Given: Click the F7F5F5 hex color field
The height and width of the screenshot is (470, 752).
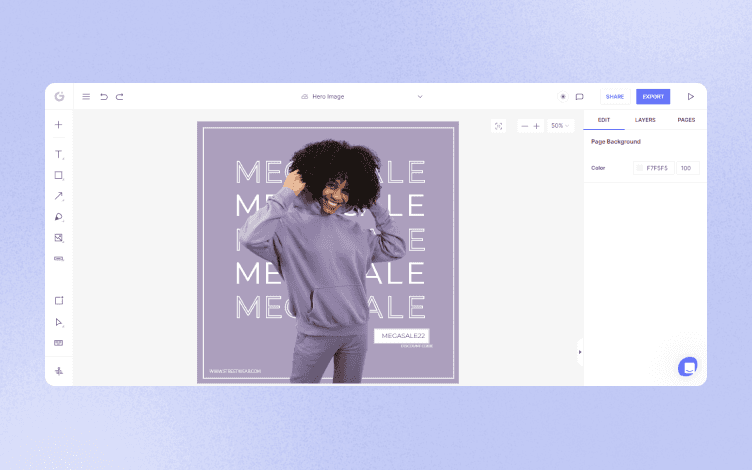Looking at the screenshot, I should [656, 168].
